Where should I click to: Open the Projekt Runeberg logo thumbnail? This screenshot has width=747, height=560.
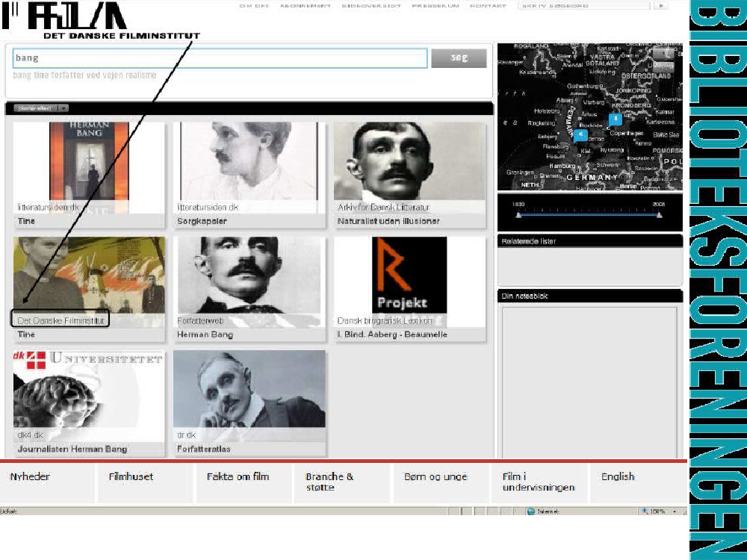coord(409,276)
